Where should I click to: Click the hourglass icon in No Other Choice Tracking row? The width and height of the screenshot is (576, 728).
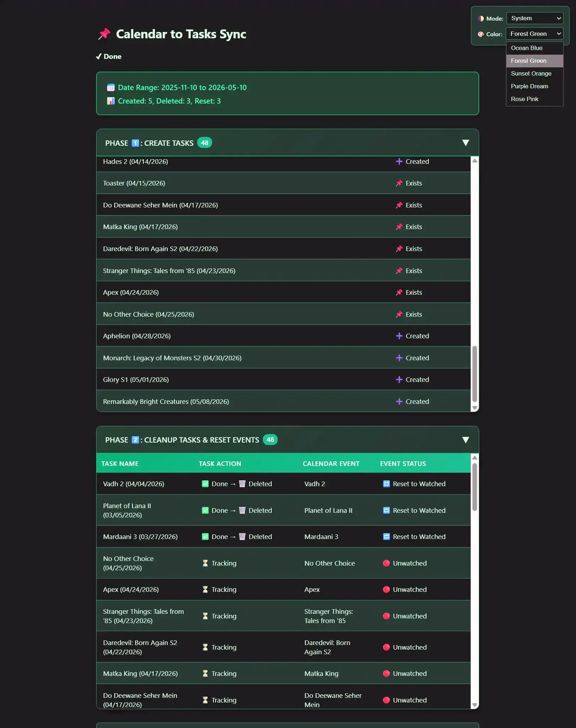coord(205,563)
